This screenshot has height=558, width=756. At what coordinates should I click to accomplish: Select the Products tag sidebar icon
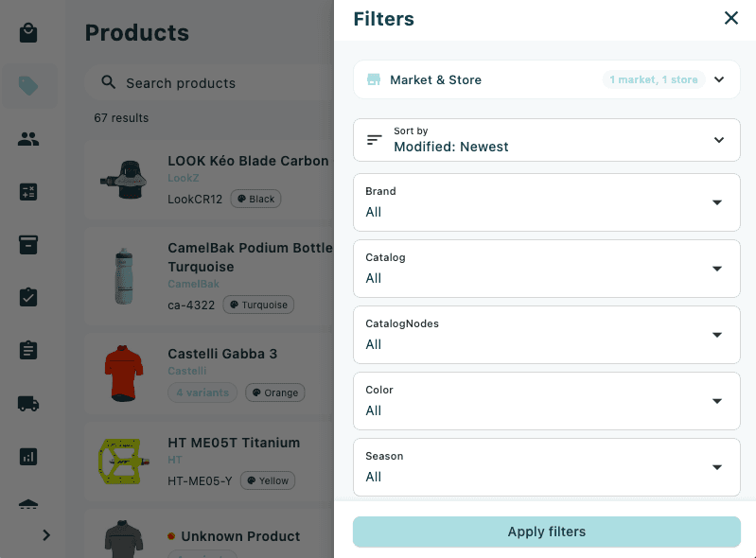[x=28, y=86]
